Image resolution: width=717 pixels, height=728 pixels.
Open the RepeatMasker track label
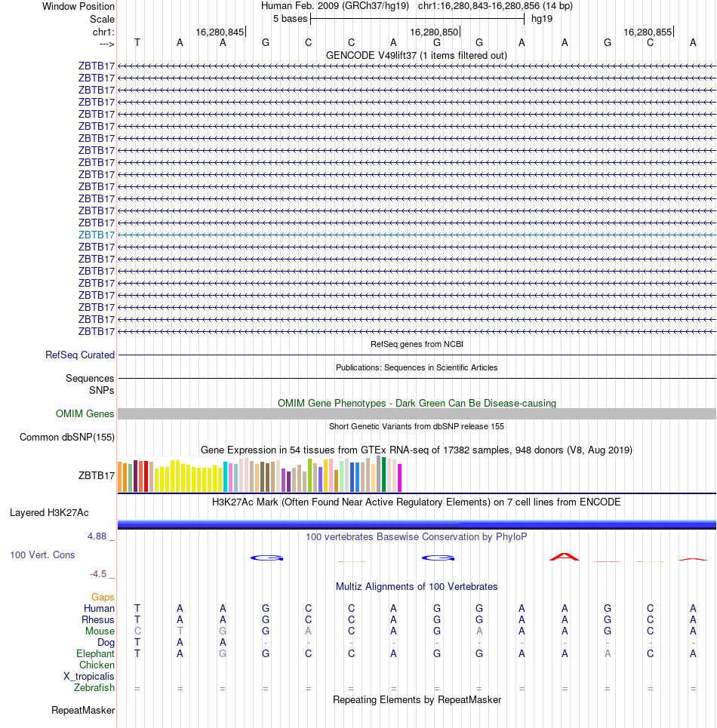coord(83,711)
